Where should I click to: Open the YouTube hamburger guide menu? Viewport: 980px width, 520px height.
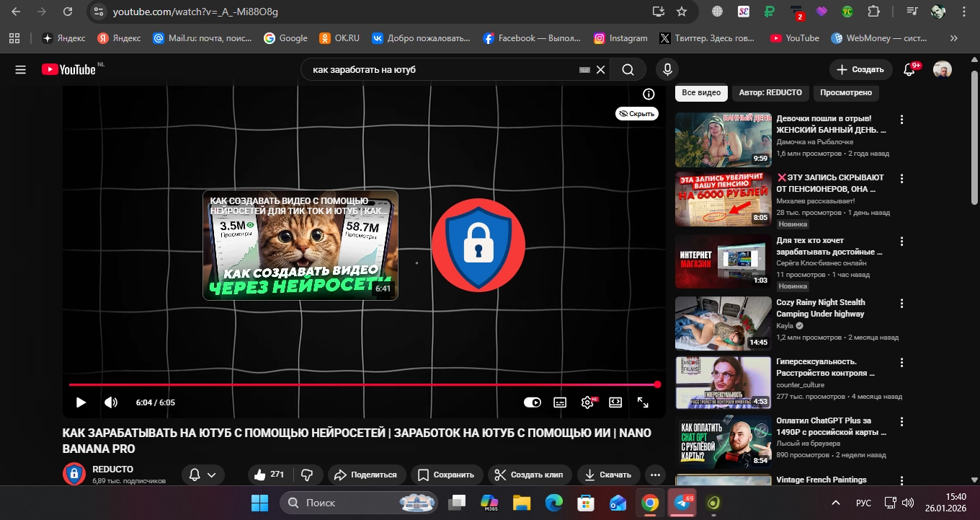tap(20, 70)
